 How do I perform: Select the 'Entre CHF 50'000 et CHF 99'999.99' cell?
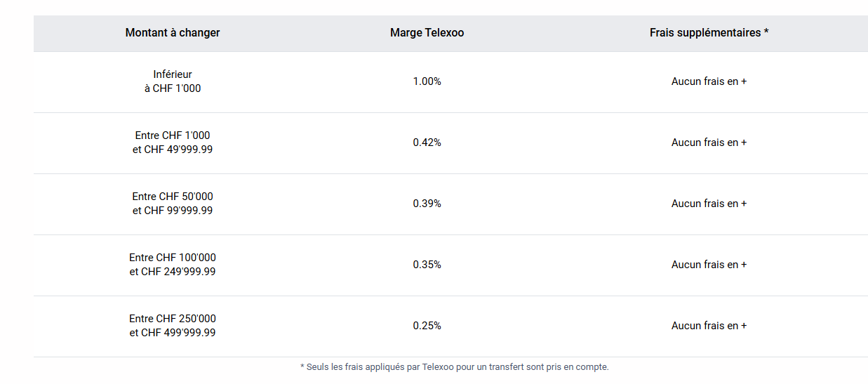click(x=173, y=204)
